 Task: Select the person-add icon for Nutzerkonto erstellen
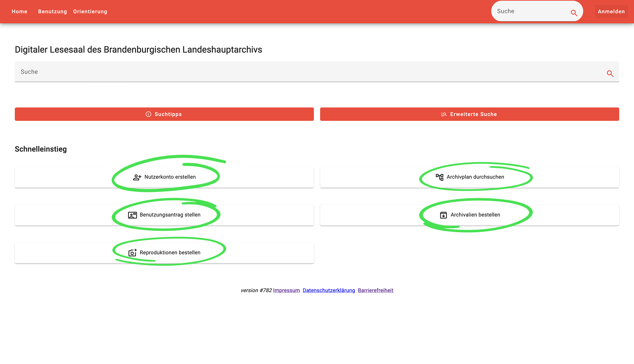pos(137,177)
